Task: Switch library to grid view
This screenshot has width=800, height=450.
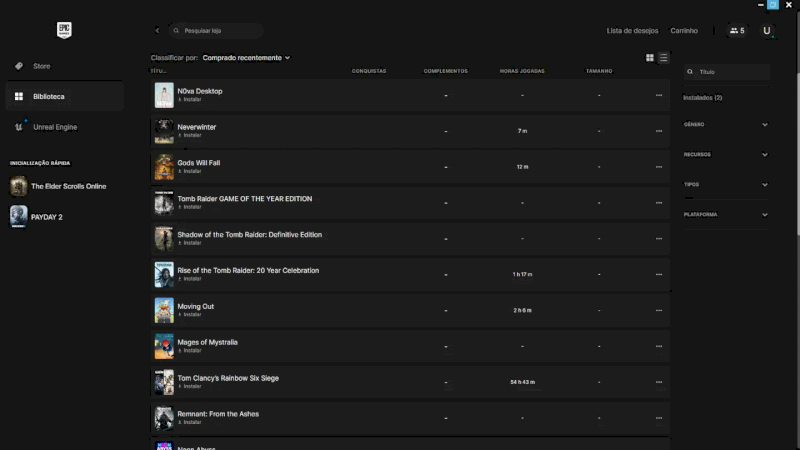Action: pos(650,58)
